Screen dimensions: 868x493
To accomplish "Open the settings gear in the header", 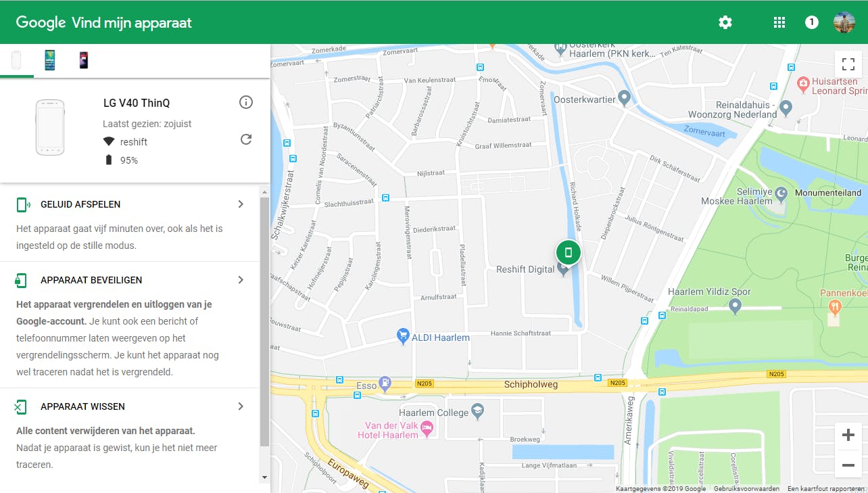I will (x=725, y=22).
